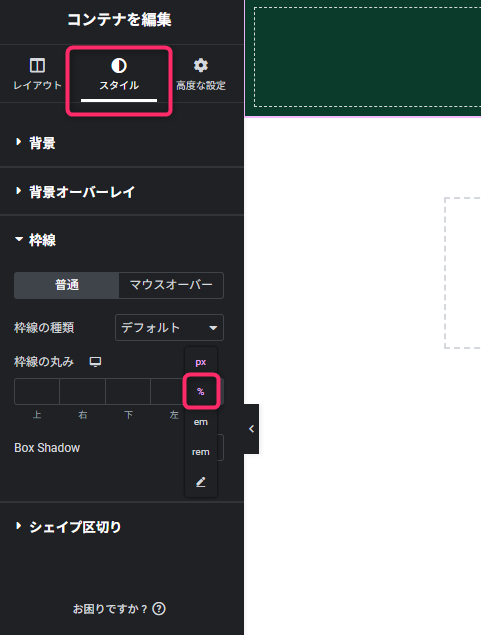Viewport: 481px width, 635px height.
Task: Click the responsive device monitor icon beside 枠線の丸み
Action: [95, 362]
